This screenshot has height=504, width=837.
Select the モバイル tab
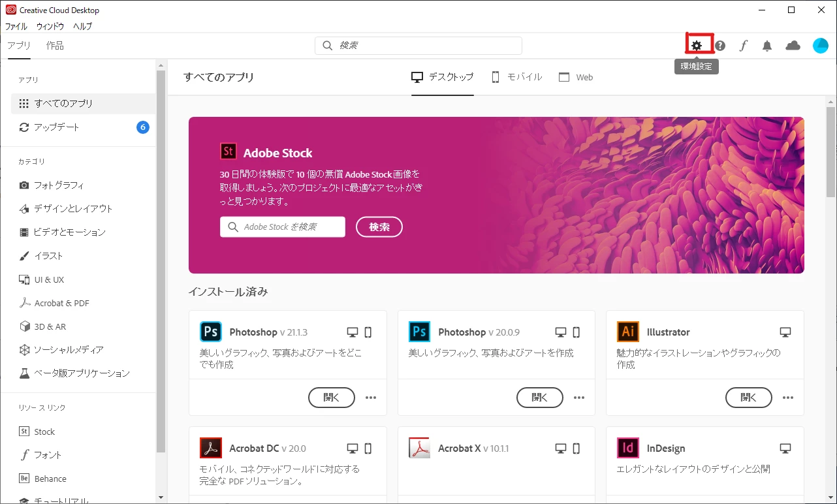516,77
